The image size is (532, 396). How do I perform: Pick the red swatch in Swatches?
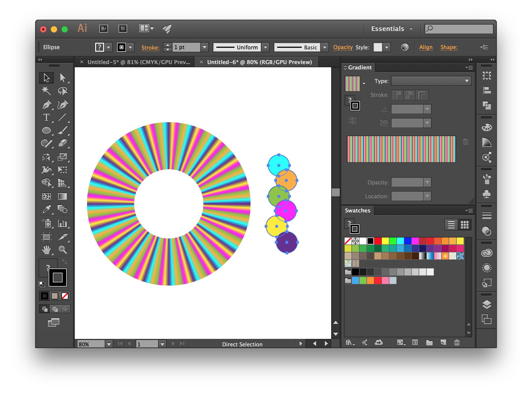(x=378, y=241)
